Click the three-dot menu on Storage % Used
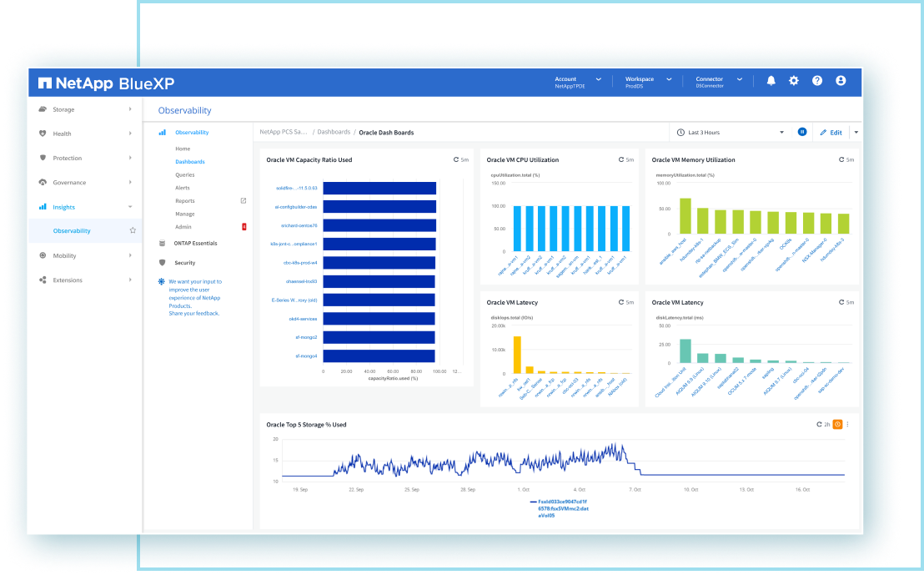This screenshot has height=575, width=924. (848, 425)
